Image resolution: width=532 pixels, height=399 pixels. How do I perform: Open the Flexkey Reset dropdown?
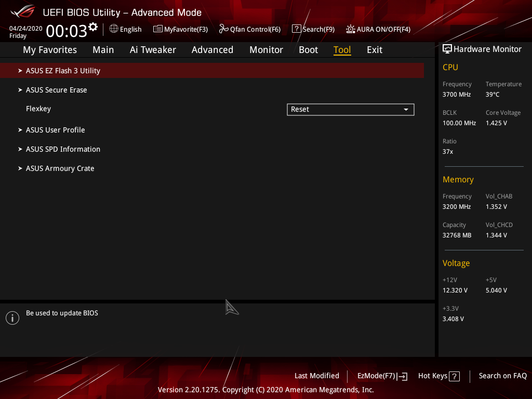(x=351, y=110)
